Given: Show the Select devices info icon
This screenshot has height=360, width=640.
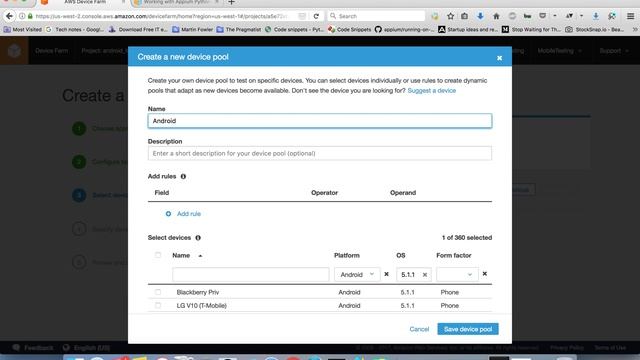Looking at the screenshot, I should click(x=198, y=238).
